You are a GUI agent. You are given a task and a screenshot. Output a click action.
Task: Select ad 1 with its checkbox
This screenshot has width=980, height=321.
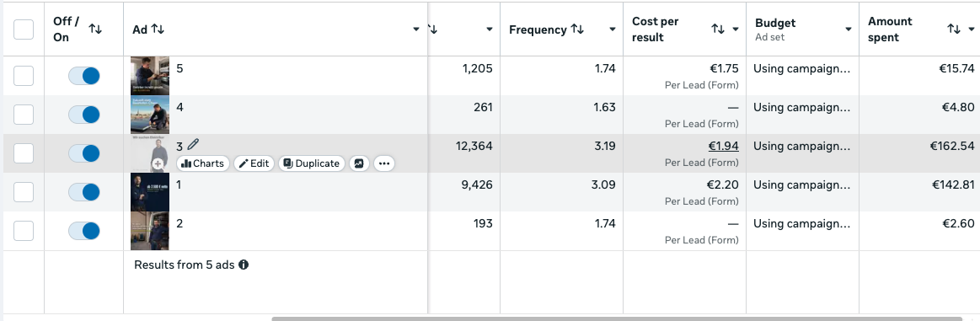tap(24, 192)
